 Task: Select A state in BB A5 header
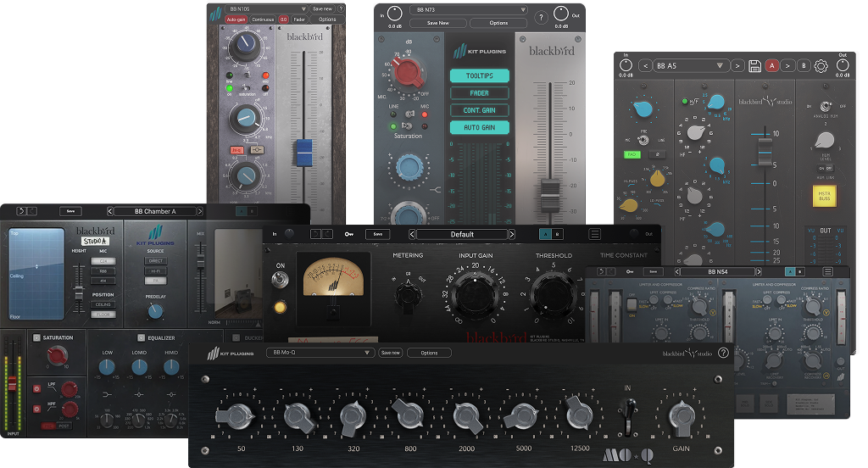[771, 66]
